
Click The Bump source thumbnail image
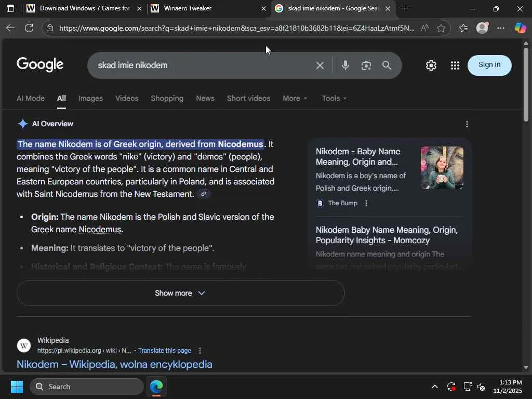click(x=442, y=168)
